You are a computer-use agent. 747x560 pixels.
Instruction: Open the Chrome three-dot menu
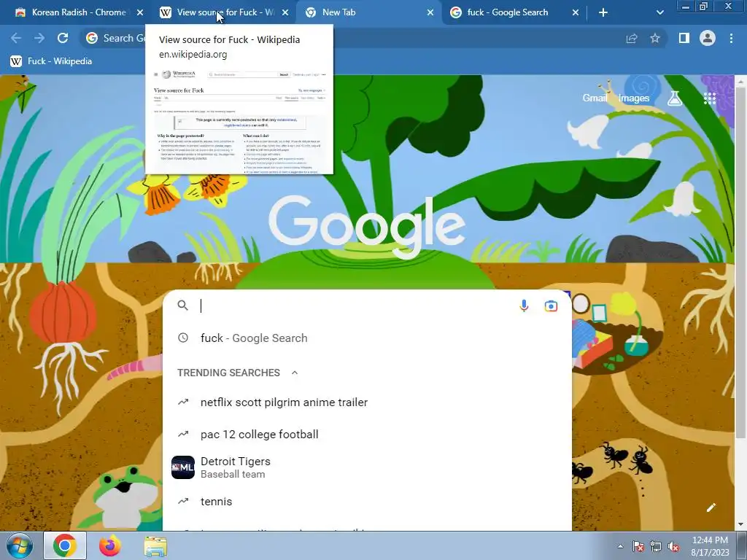(731, 38)
